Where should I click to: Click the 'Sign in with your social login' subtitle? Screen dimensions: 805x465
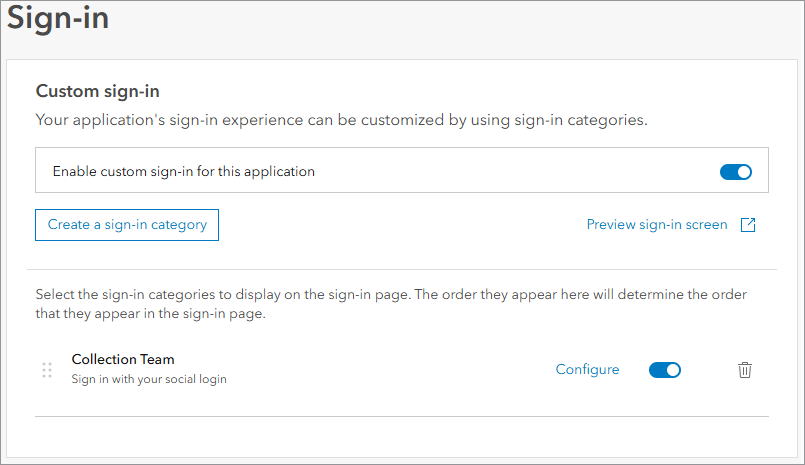pyautogui.click(x=149, y=380)
